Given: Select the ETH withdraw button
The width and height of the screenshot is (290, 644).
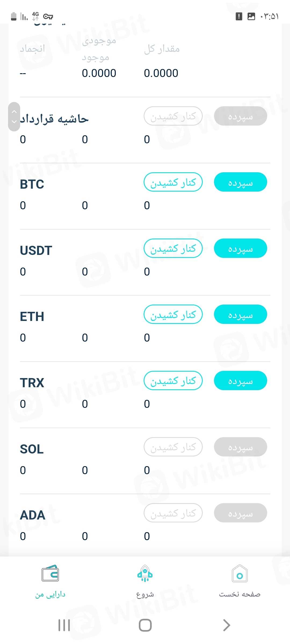Looking at the screenshot, I should click(173, 314).
